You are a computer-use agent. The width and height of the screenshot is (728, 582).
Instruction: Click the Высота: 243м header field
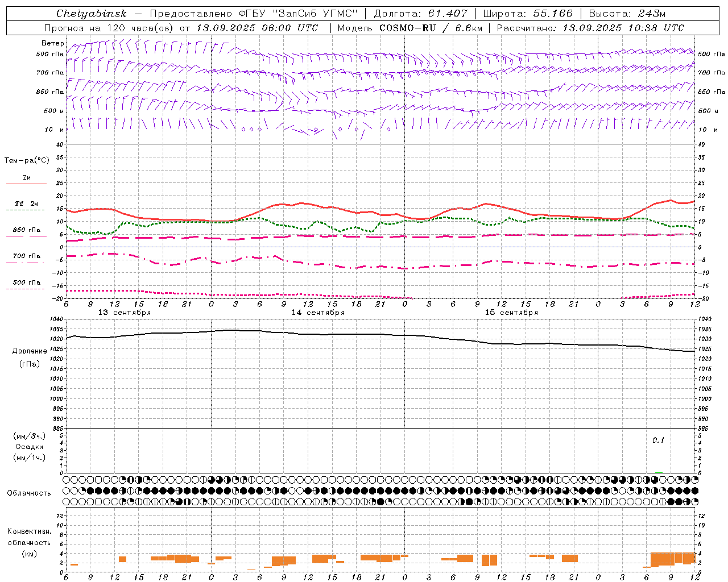point(627,14)
